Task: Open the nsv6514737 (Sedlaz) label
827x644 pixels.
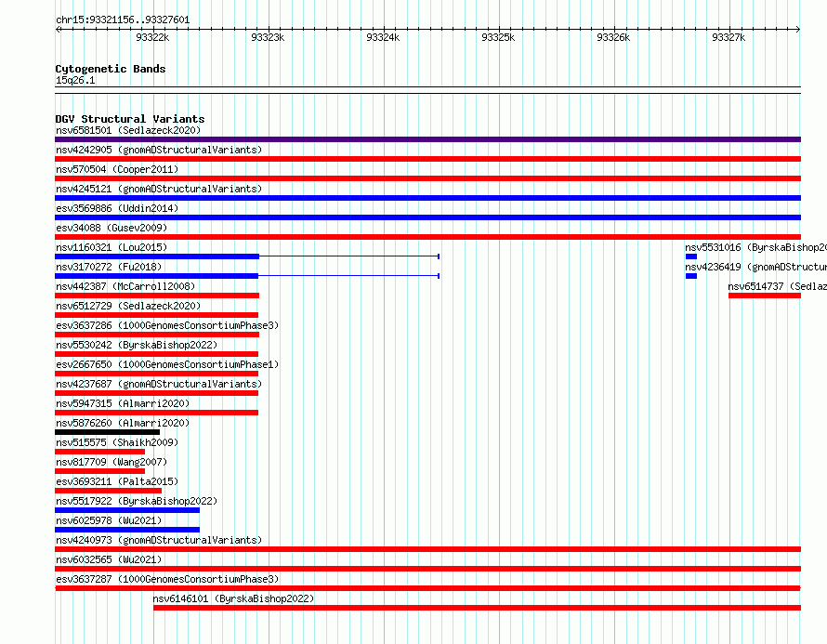Action: click(778, 286)
